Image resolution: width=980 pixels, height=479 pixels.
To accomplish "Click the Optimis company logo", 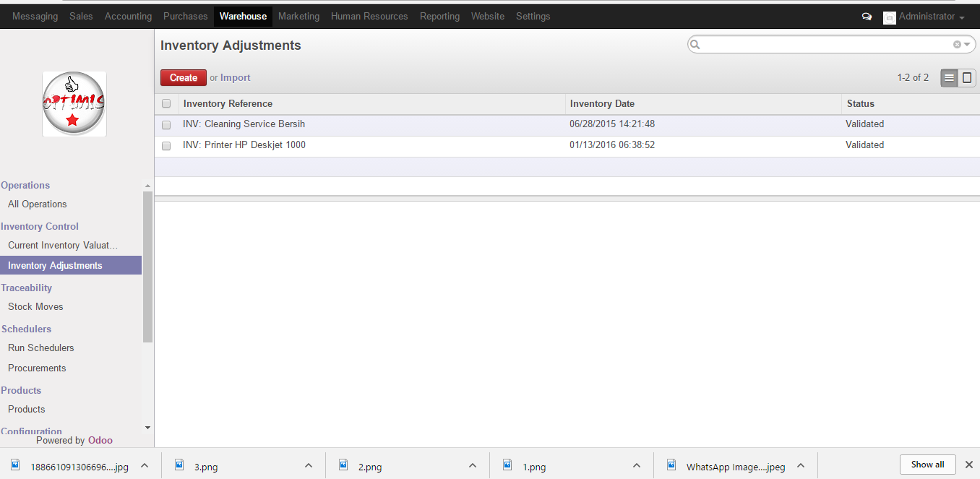I will (x=74, y=104).
